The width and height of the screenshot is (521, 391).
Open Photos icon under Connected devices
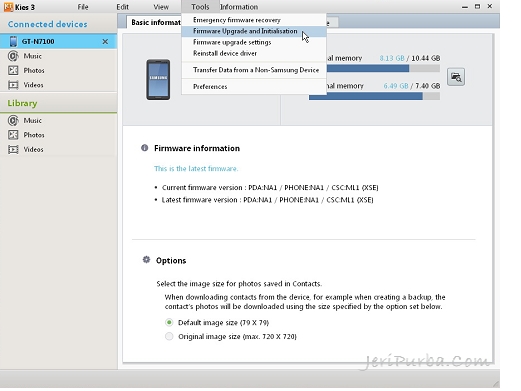(x=13, y=70)
